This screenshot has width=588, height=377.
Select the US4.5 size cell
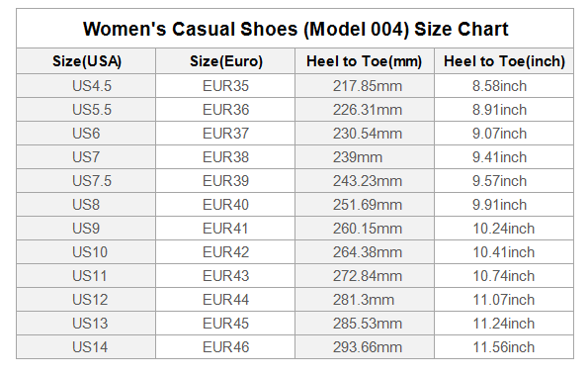point(86,86)
